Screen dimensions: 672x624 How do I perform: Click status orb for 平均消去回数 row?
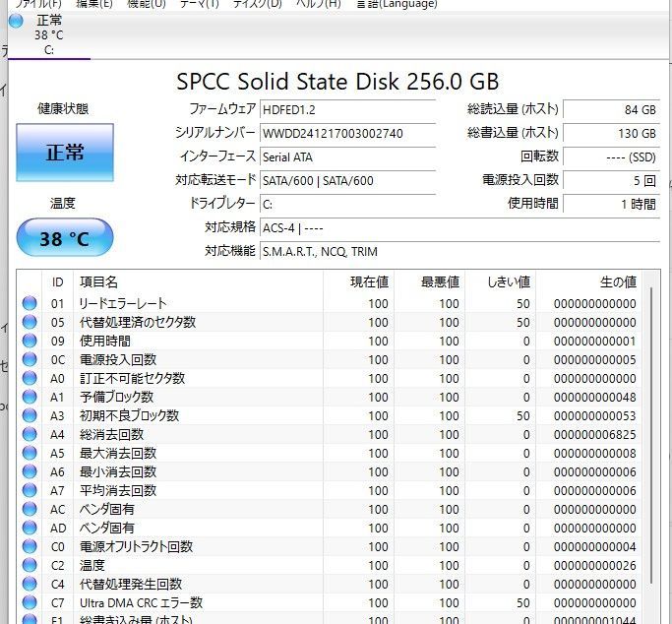[x=30, y=491]
